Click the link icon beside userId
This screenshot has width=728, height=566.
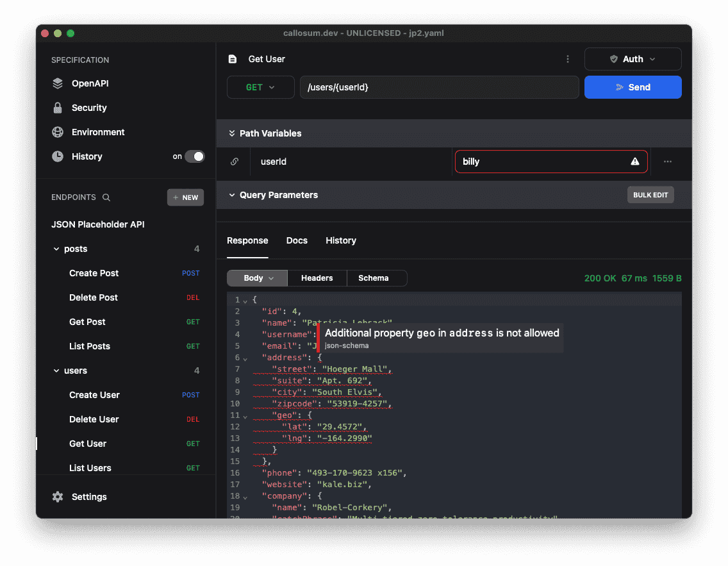[235, 162]
